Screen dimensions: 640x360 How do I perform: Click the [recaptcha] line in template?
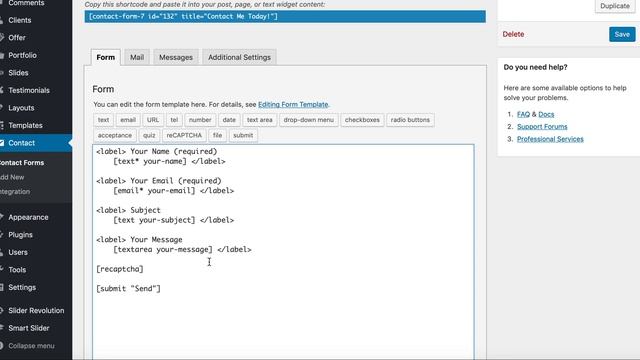[x=120, y=269]
